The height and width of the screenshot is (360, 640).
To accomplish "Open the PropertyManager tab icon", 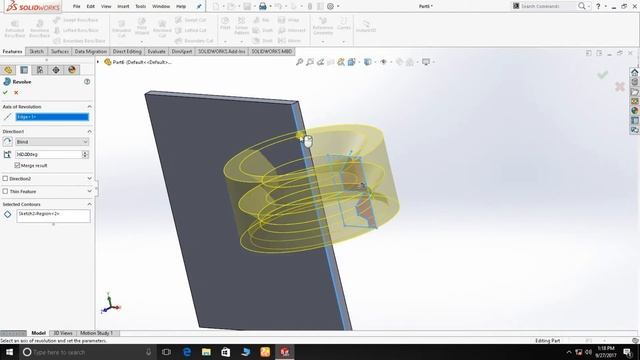I will point(24,70).
